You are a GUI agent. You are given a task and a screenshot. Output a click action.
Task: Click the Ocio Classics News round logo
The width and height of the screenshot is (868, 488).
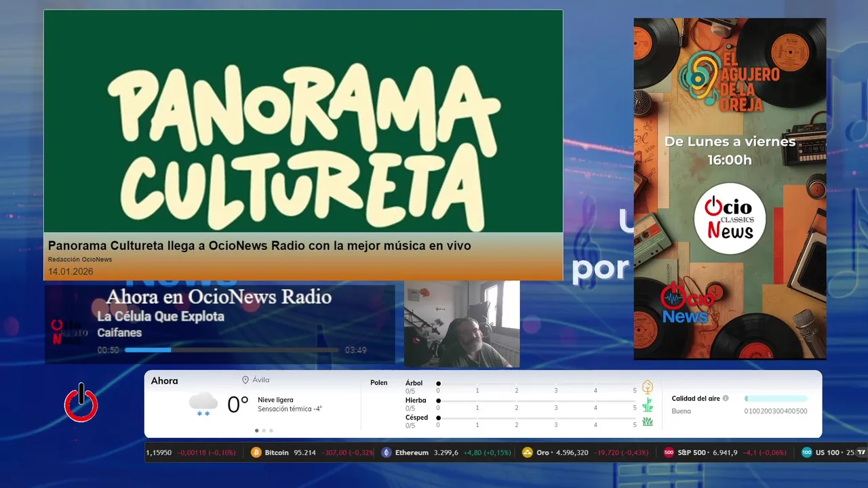pyautogui.click(x=730, y=219)
